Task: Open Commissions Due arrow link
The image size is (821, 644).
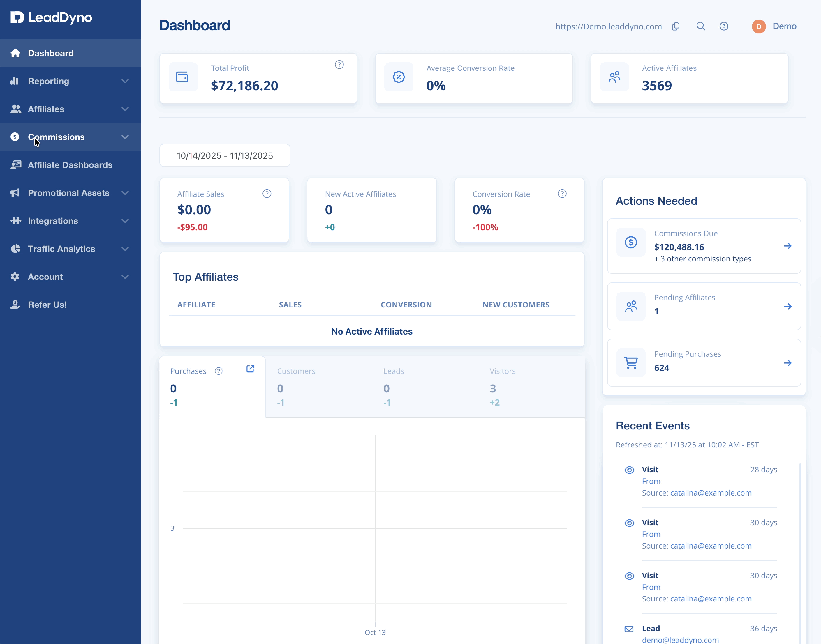Action: tap(788, 246)
